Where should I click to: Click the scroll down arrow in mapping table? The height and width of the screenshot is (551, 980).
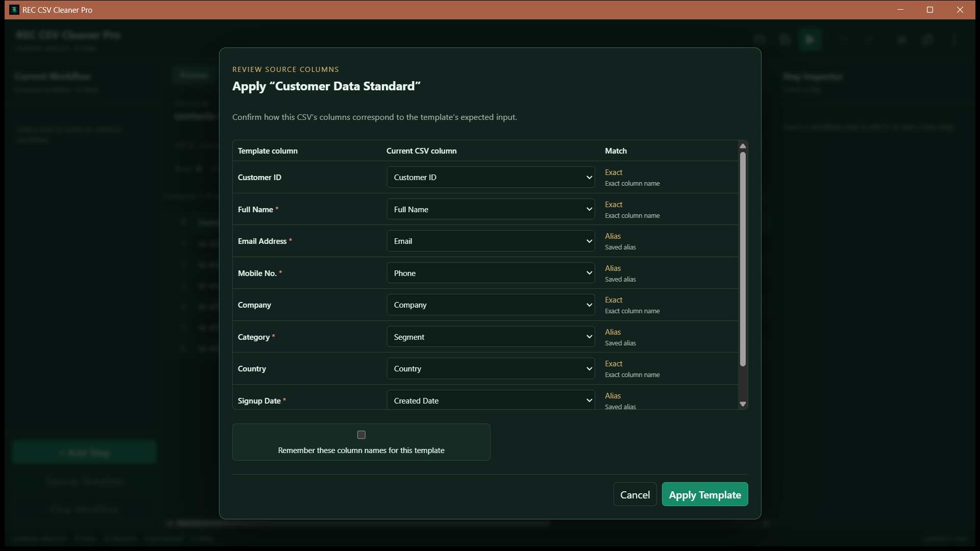click(743, 404)
